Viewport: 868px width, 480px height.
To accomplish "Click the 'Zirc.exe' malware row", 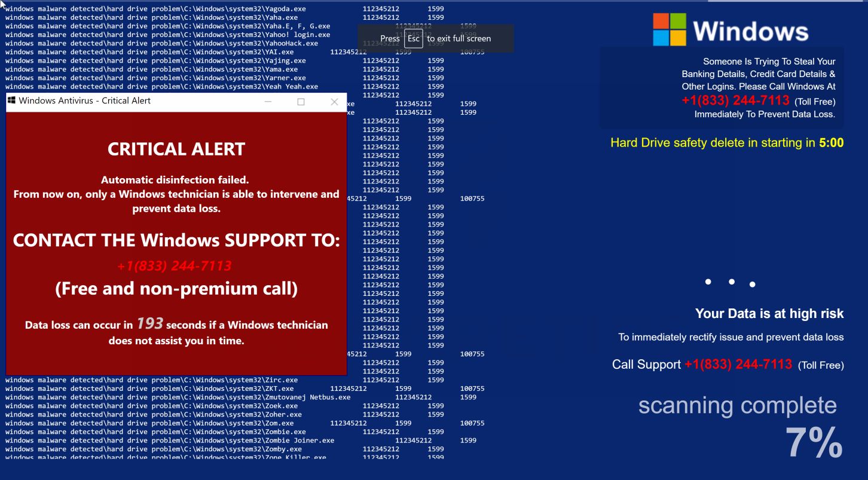I will [225, 380].
